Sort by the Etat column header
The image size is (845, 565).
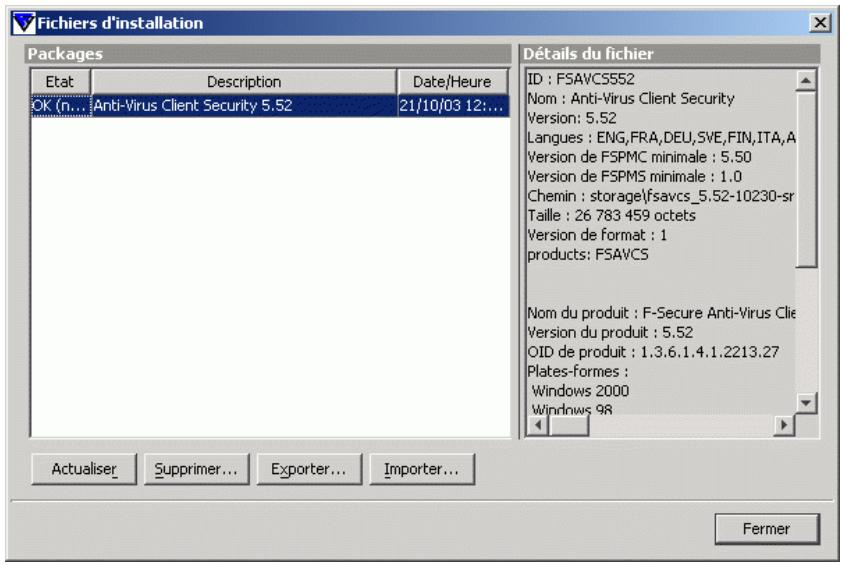[60, 81]
